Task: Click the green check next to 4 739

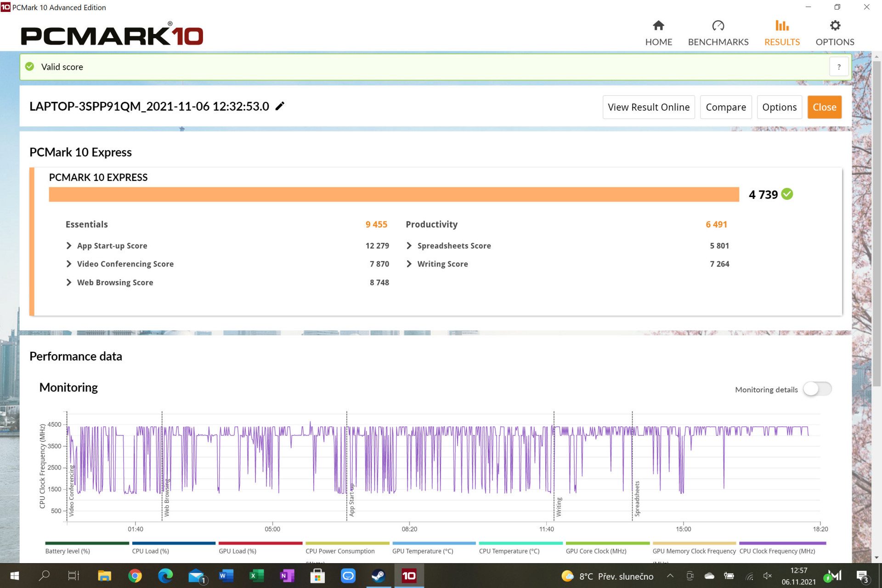Action: [x=787, y=194]
